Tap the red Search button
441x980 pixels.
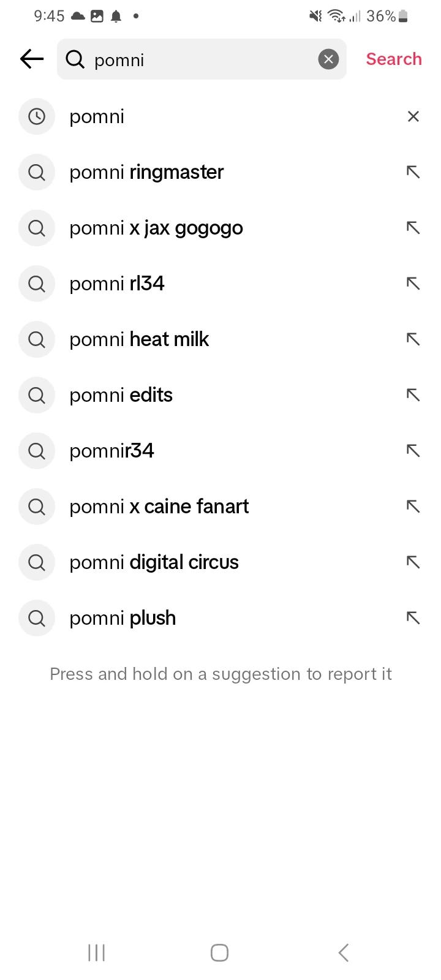pyautogui.click(x=394, y=59)
